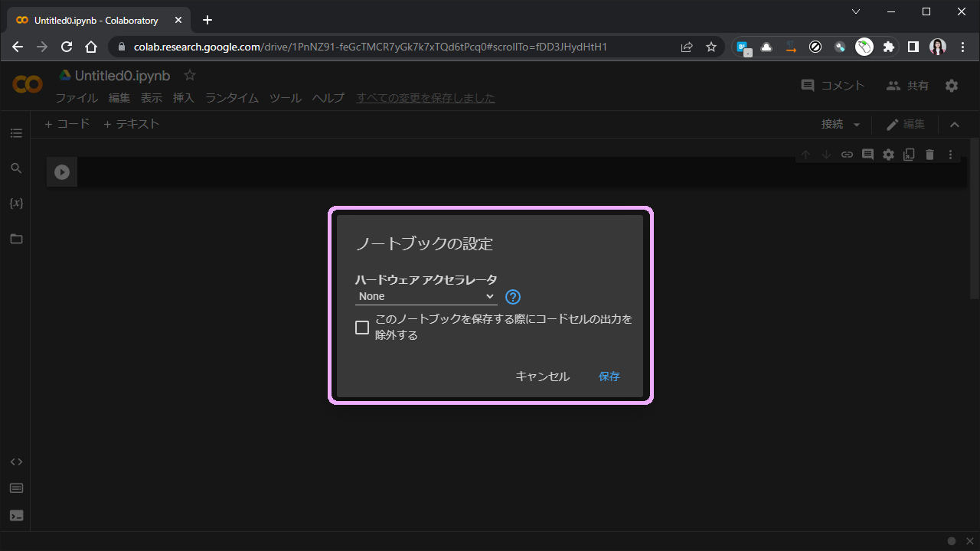Open the table of contents sidebar icon
The height and width of the screenshot is (551, 980).
(16, 133)
